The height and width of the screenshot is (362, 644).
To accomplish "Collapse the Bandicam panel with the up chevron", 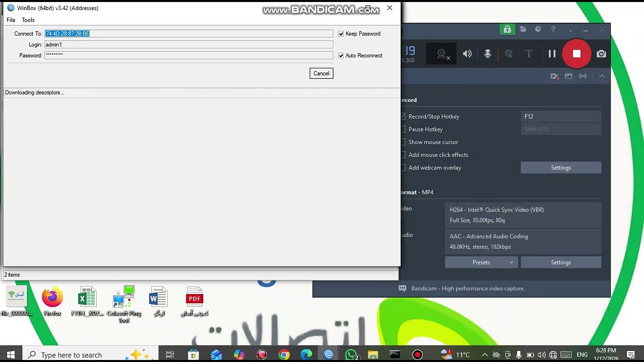I will pyautogui.click(x=602, y=76).
